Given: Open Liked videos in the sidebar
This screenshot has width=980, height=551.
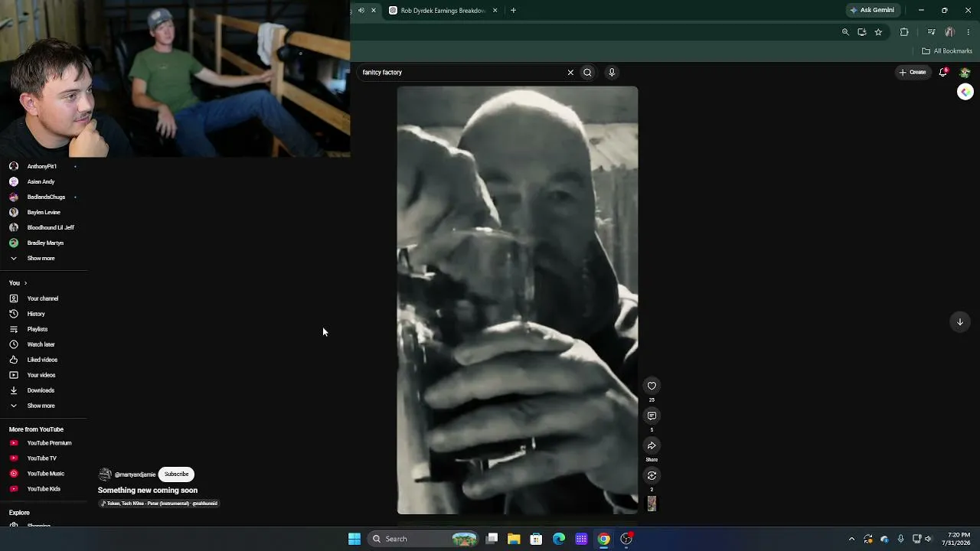Looking at the screenshot, I should 44,360.
